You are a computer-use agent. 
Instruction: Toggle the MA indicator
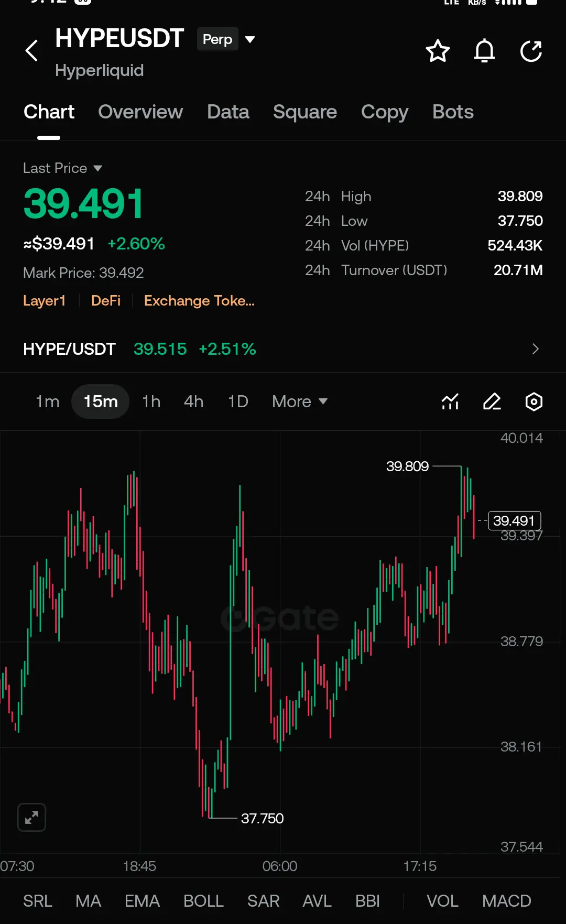coord(88,901)
